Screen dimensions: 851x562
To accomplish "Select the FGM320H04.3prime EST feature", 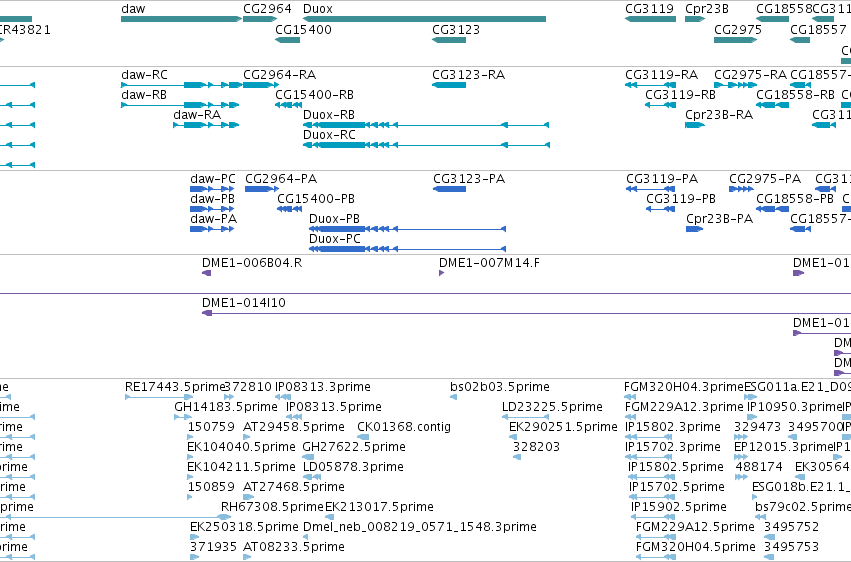I will pyautogui.click(x=630, y=398).
